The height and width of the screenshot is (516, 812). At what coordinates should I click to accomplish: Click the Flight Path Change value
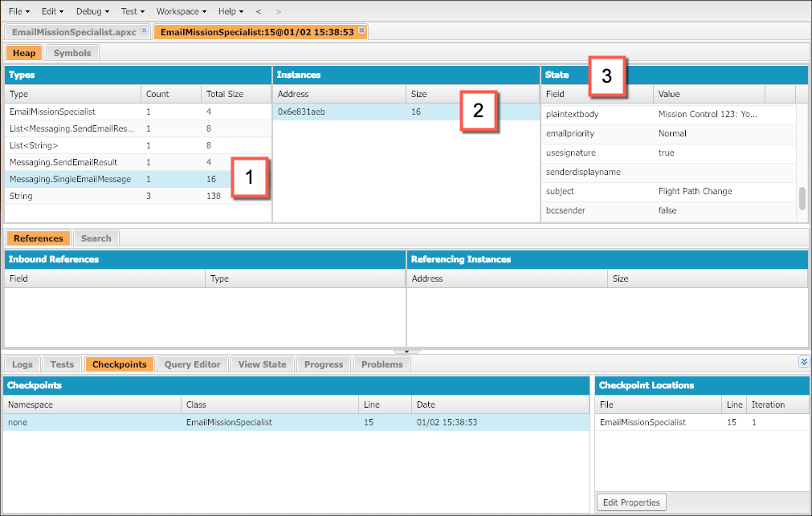tap(695, 192)
